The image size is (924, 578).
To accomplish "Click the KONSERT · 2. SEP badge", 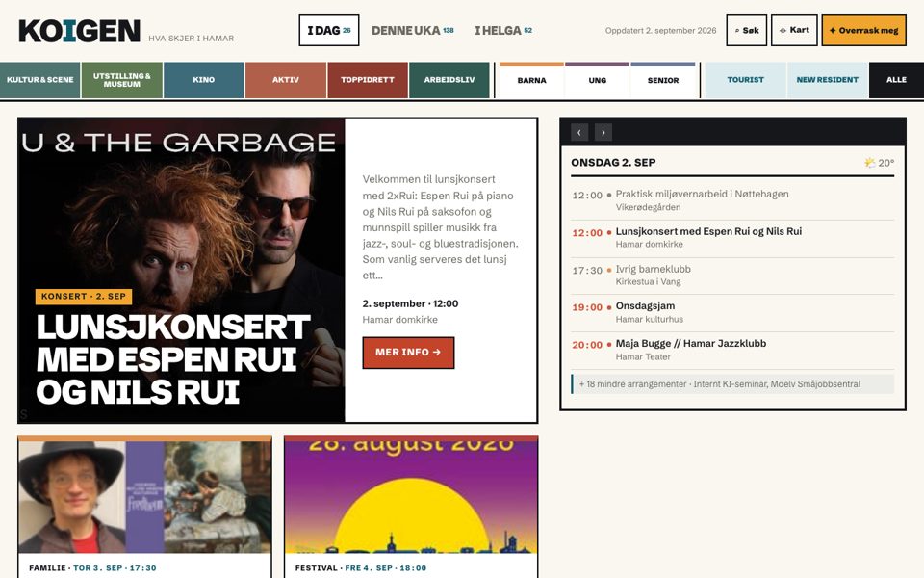I will pos(84,297).
